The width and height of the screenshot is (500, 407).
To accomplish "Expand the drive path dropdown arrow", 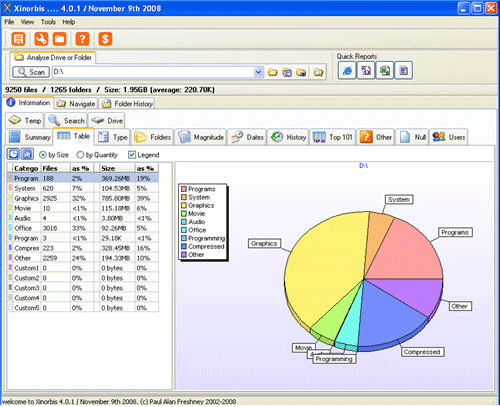I will (x=258, y=72).
